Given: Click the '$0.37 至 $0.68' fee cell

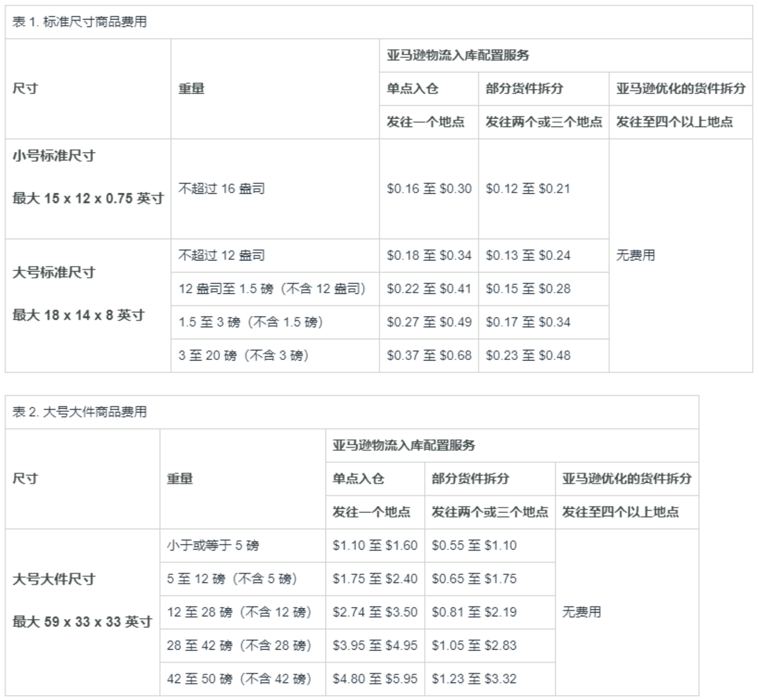Looking at the screenshot, I should (429, 355).
